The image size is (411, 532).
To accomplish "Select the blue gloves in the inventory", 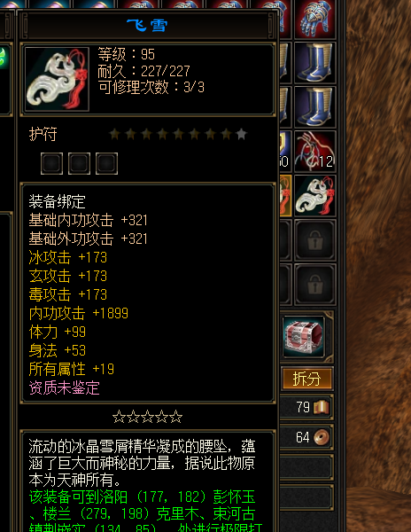I will click(314, 19).
